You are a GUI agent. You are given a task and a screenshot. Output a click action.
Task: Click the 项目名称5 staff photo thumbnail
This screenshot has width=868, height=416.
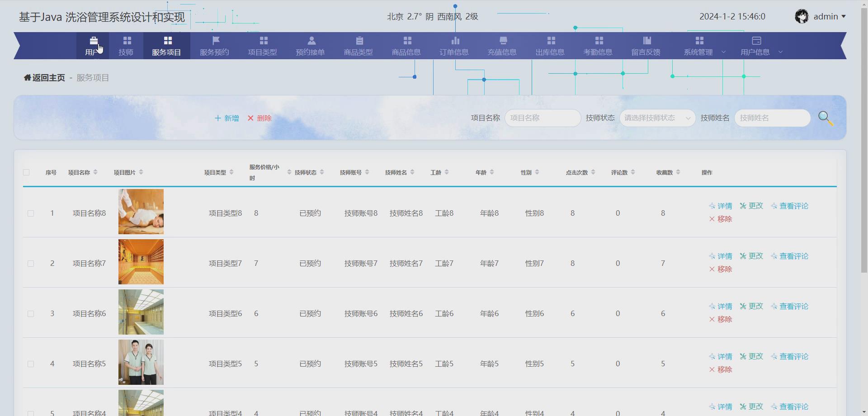(141, 362)
